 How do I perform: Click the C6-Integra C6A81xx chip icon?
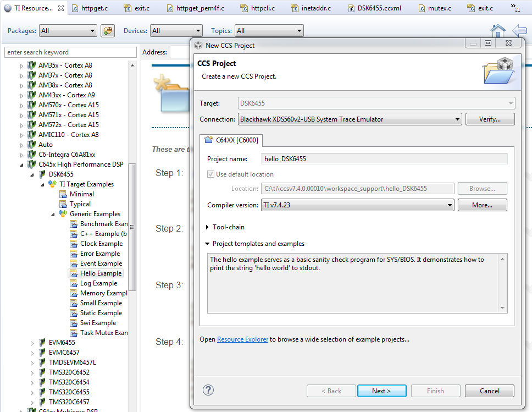coord(31,155)
